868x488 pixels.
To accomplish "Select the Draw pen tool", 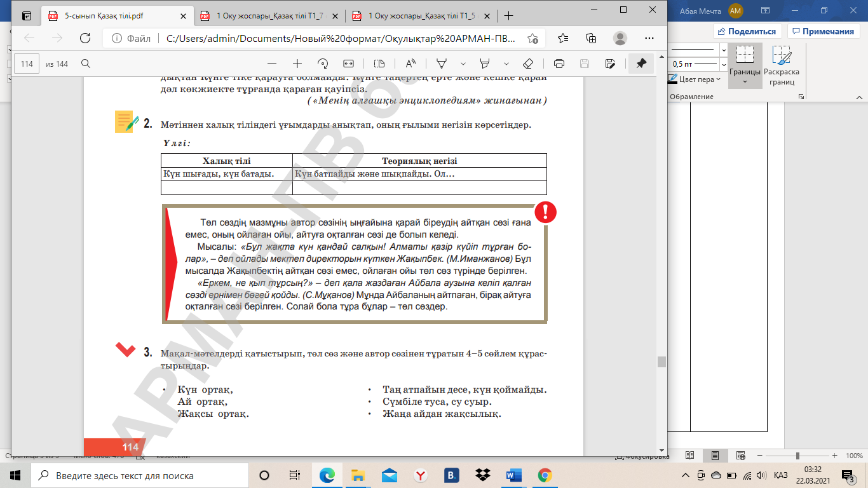I will [442, 64].
